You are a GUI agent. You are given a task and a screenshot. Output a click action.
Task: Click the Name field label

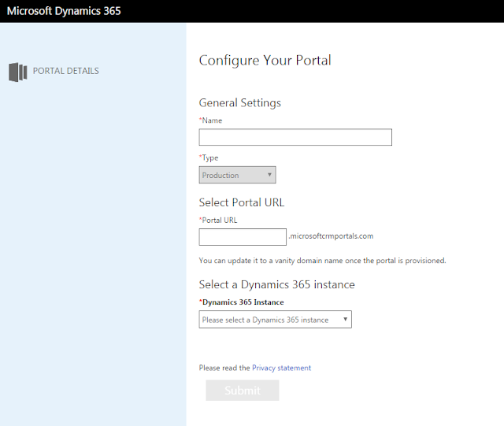[x=211, y=120]
